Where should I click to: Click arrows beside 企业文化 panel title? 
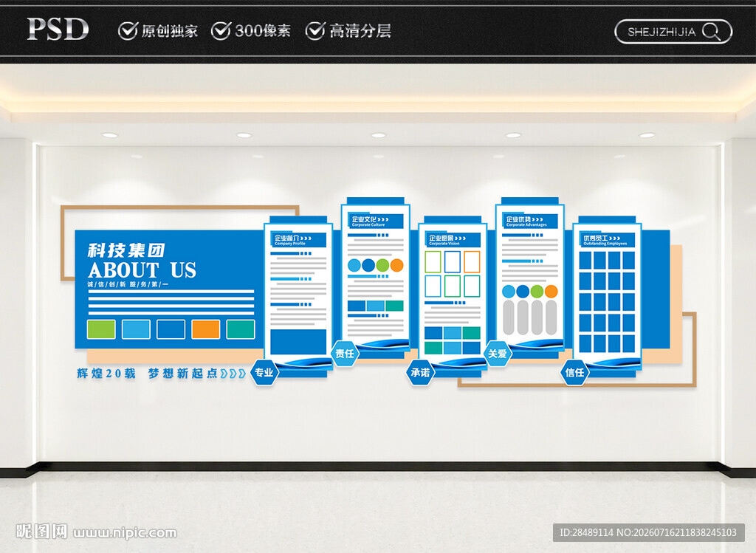click(x=383, y=219)
